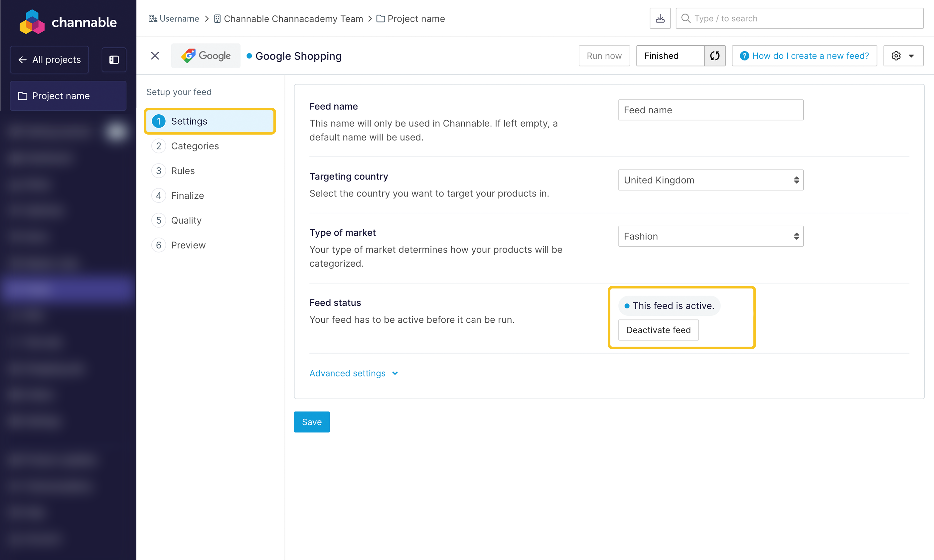This screenshot has width=934, height=560.
Task: Click the Deactivate feed button
Action: tap(658, 330)
